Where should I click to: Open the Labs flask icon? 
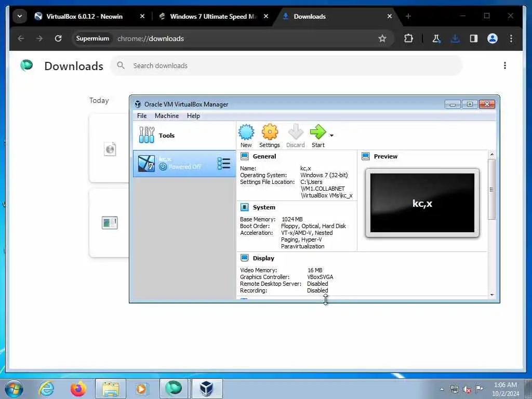[x=436, y=38]
